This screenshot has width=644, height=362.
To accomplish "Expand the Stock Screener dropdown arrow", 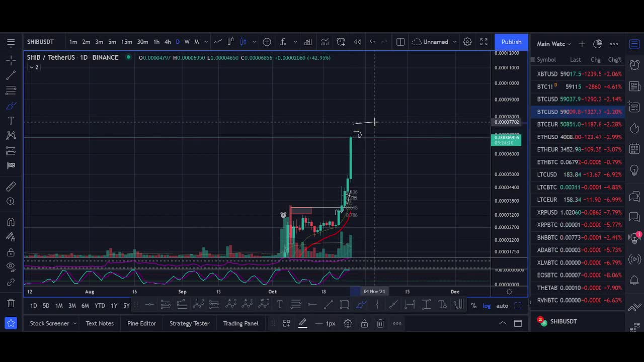I will pyautogui.click(x=74, y=323).
